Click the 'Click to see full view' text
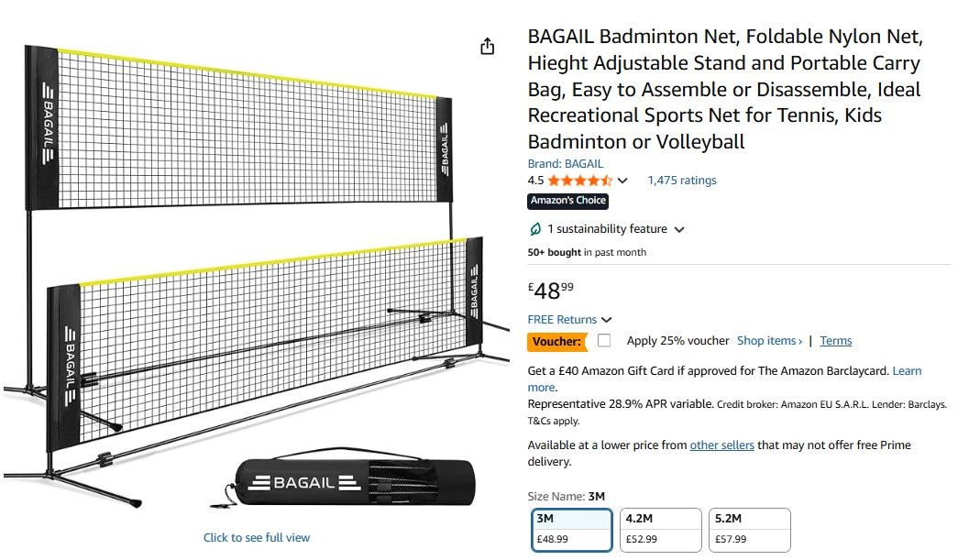The height and width of the screenshot is (560, 969). click(x=257, y=538)
